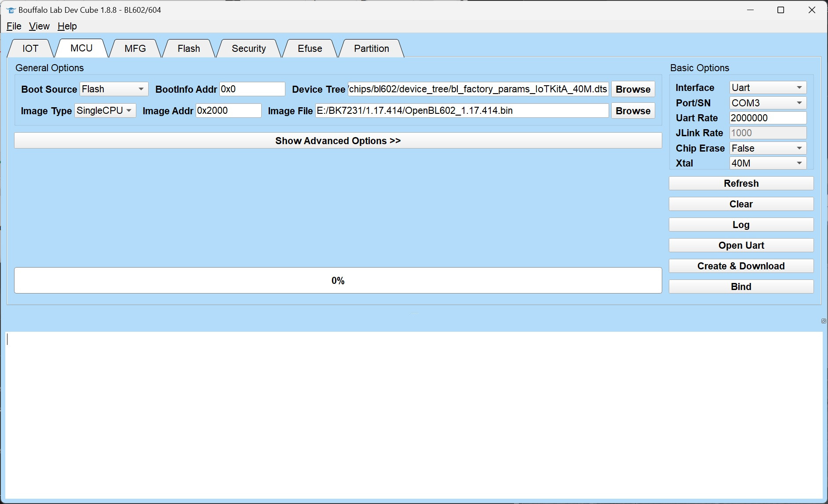Refresh the available COM ports
The width and height of the screenshot is (828, 504).
coord(740,183)
